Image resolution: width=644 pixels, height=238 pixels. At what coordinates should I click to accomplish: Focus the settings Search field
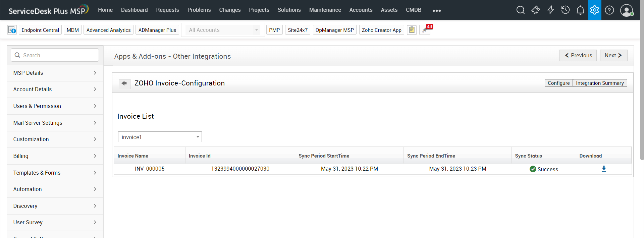(55, 55)
